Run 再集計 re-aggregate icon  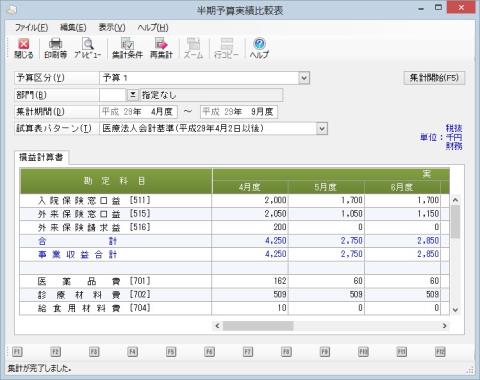(161, 49)
